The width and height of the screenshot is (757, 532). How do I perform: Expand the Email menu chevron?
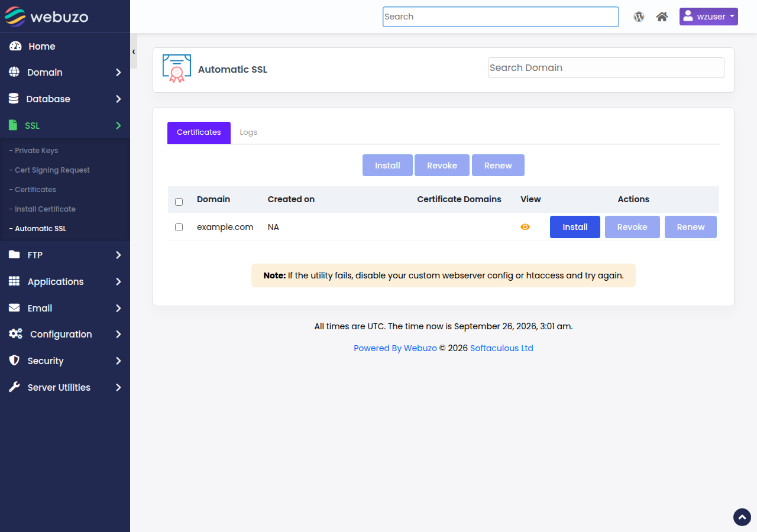pos(118,308)
